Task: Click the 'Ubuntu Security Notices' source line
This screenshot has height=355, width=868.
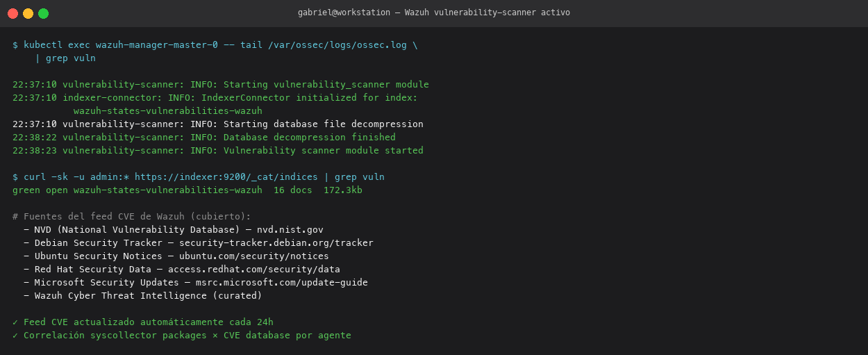Action: pyautogui.click(x=176, y=256)
